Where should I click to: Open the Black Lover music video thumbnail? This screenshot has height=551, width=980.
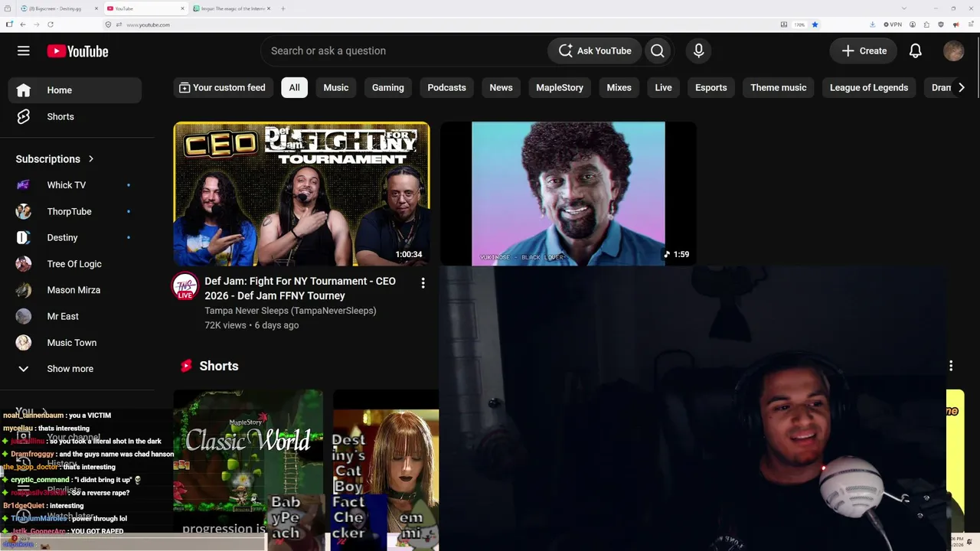[x=568, y=194]
